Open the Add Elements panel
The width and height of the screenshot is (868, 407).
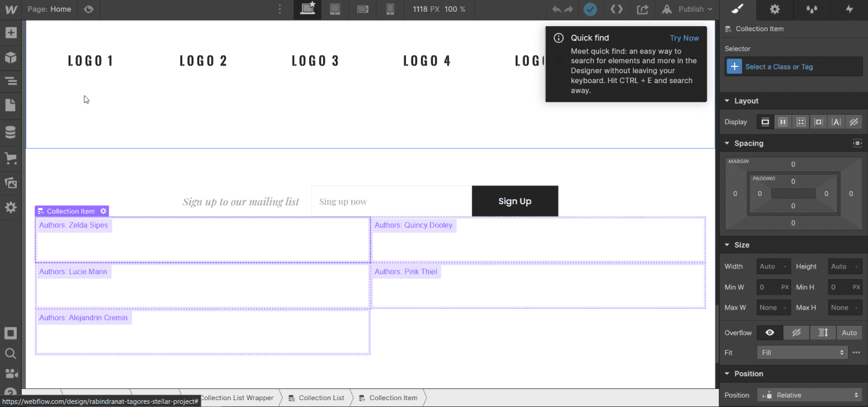click(11, 32)
